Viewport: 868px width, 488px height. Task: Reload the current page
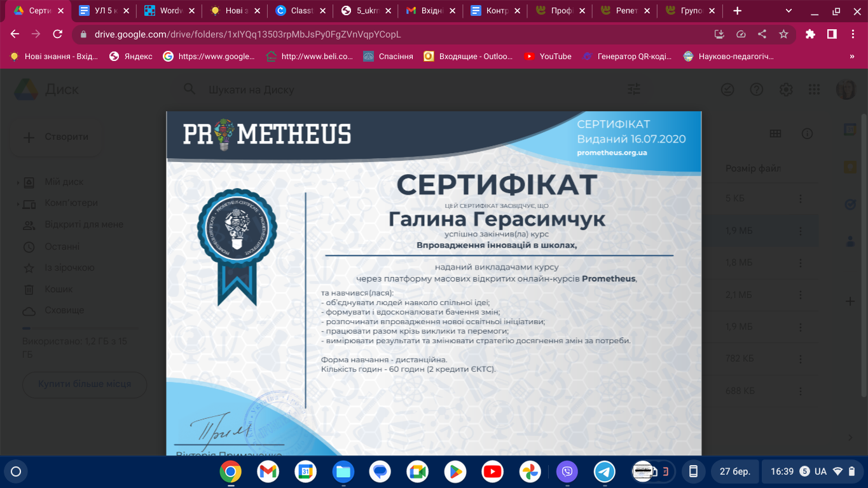pos(57,34)
